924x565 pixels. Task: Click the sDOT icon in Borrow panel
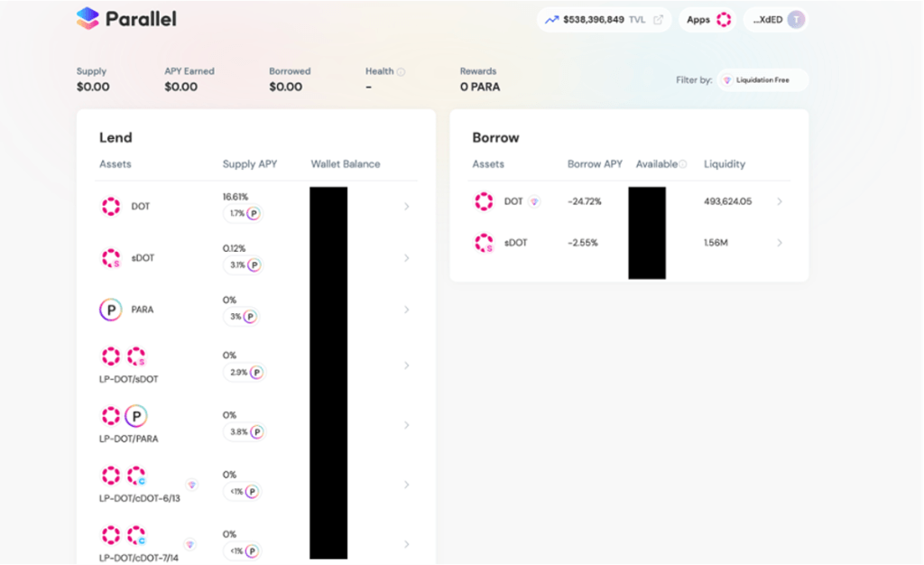pos(485,243)
